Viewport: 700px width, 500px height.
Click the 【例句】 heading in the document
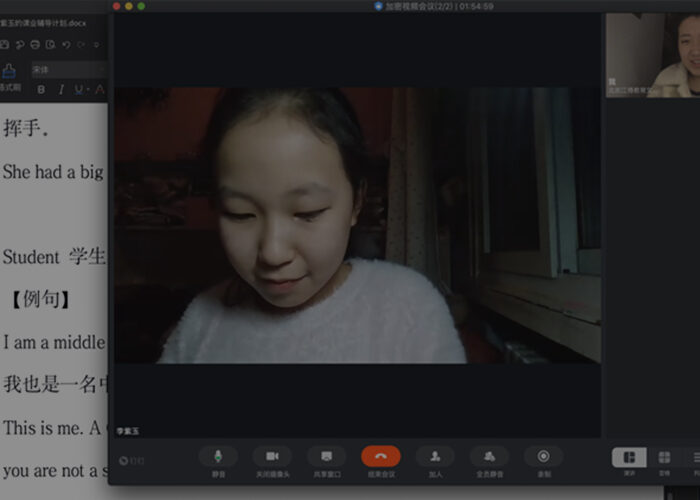click(41, 299)
